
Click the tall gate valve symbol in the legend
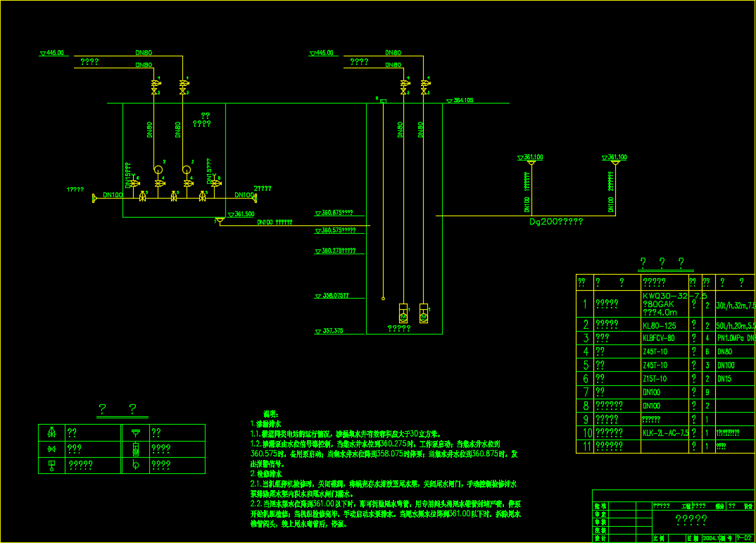click(51, 432)
